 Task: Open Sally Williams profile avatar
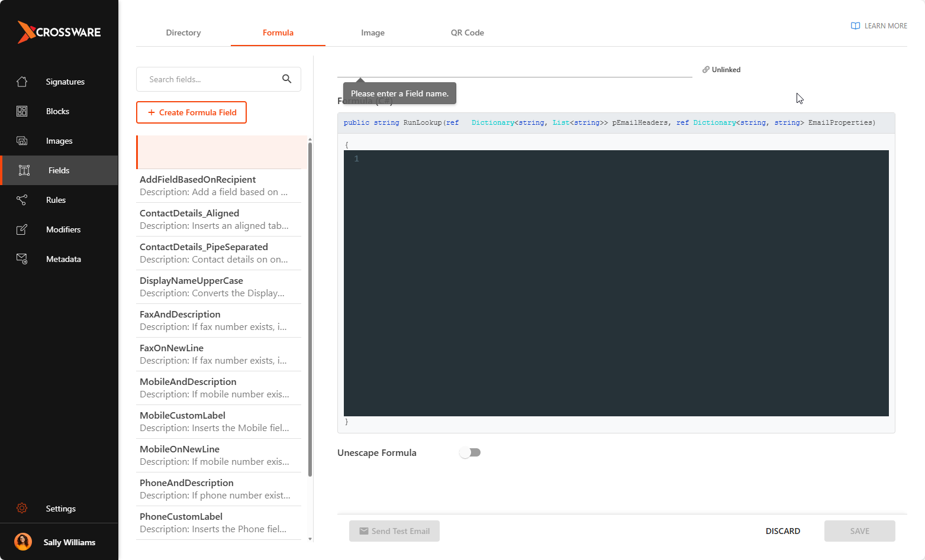(x=23, y=542)
